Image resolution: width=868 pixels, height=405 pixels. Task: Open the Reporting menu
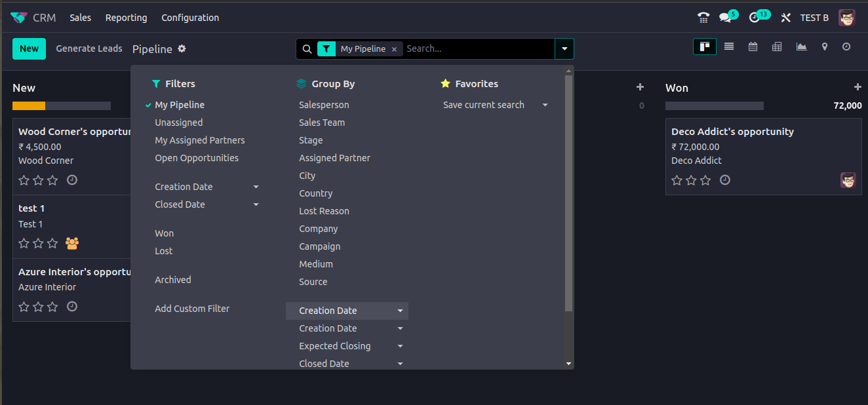126,18
